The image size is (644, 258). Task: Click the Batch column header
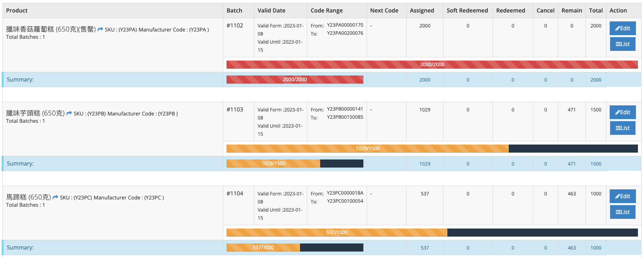[x=234, y=10]
